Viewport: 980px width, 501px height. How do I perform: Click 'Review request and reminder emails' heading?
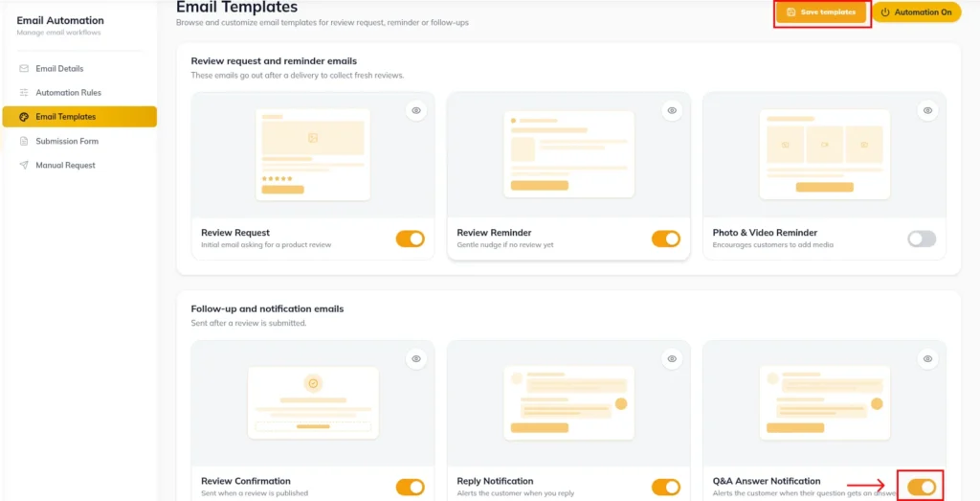pyautogui.click(x=274, y=61)
